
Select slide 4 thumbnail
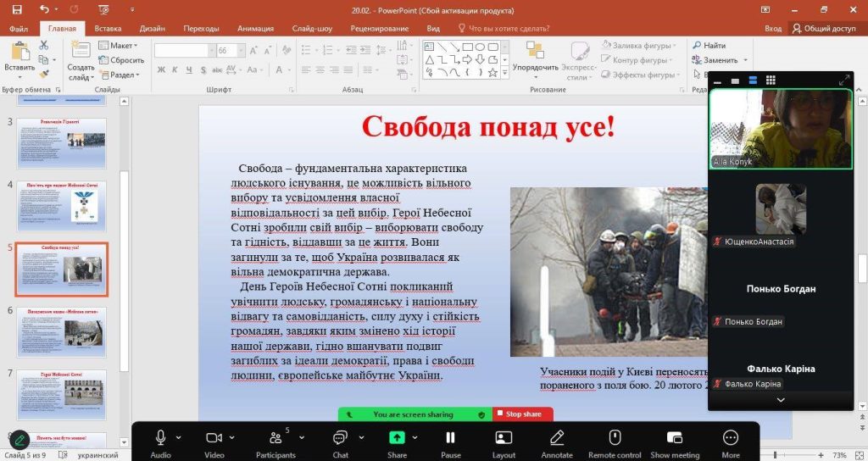pos(61,207)
